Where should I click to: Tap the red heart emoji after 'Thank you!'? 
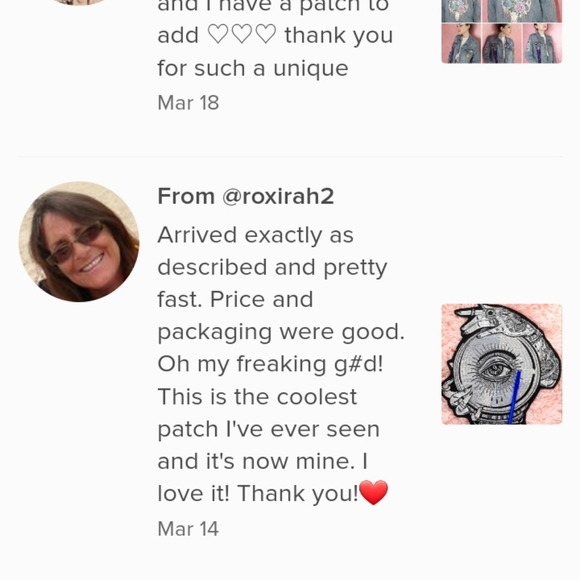[374, 492]
